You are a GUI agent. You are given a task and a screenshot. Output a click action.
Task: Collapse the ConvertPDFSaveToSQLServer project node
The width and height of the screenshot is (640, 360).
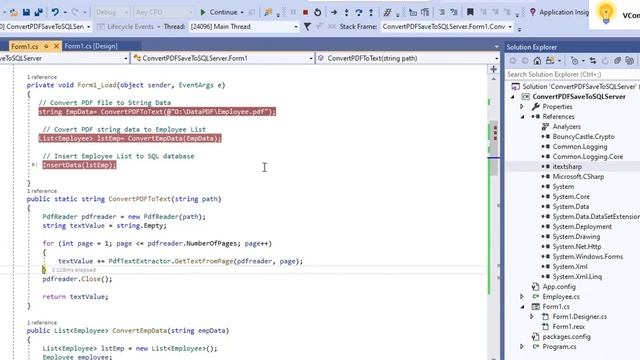[513, 97]
